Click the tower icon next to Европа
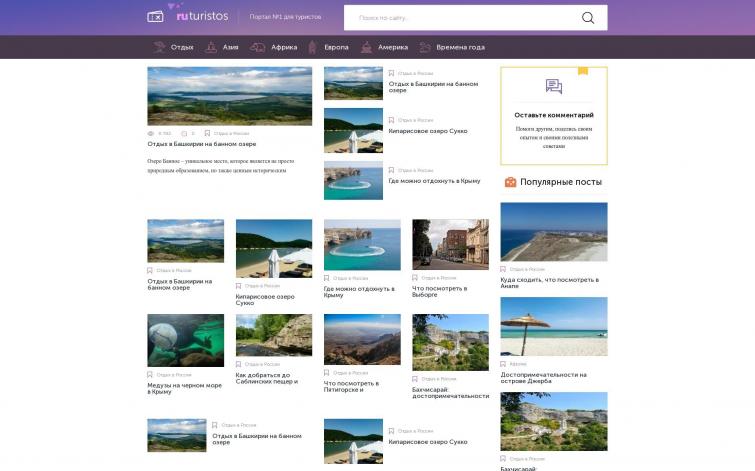 [312, 47]
